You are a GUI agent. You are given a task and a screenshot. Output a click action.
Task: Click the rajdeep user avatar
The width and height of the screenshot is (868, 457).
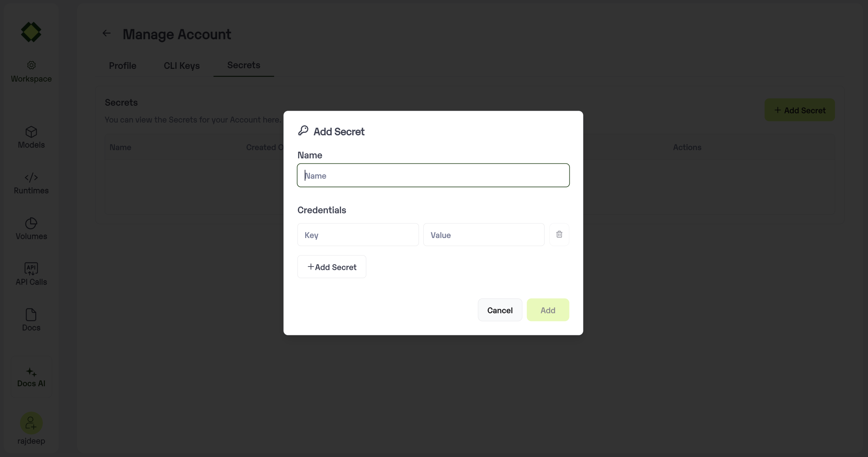[31, 423]
